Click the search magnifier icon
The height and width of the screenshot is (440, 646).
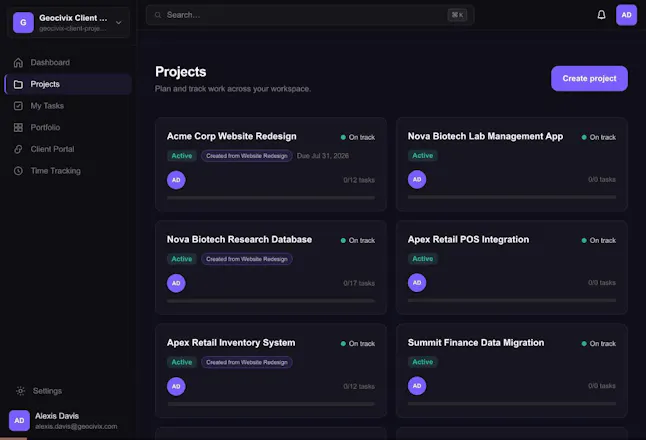[158, 15]
